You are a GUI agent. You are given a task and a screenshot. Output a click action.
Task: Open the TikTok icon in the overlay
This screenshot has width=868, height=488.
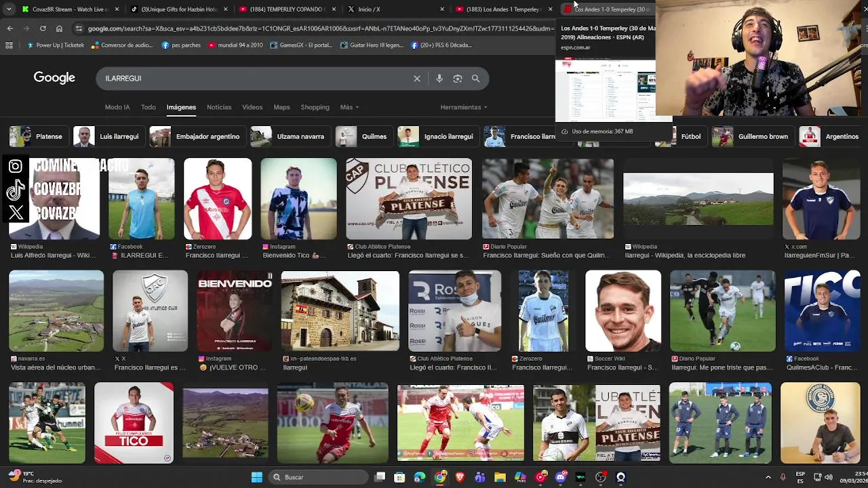coord(16,190)
